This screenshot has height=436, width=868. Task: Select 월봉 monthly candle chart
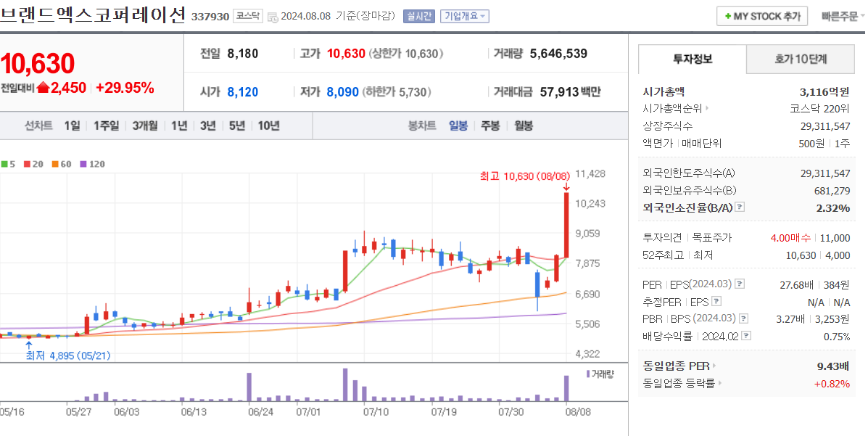523,126
